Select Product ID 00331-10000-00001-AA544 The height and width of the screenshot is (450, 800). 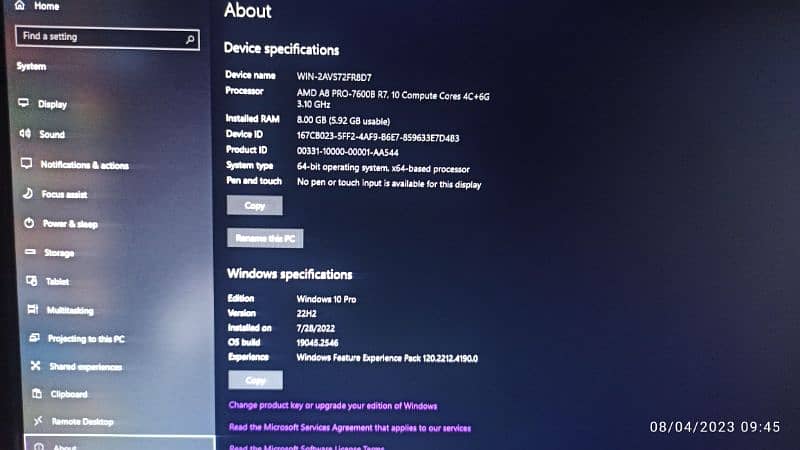347,152
